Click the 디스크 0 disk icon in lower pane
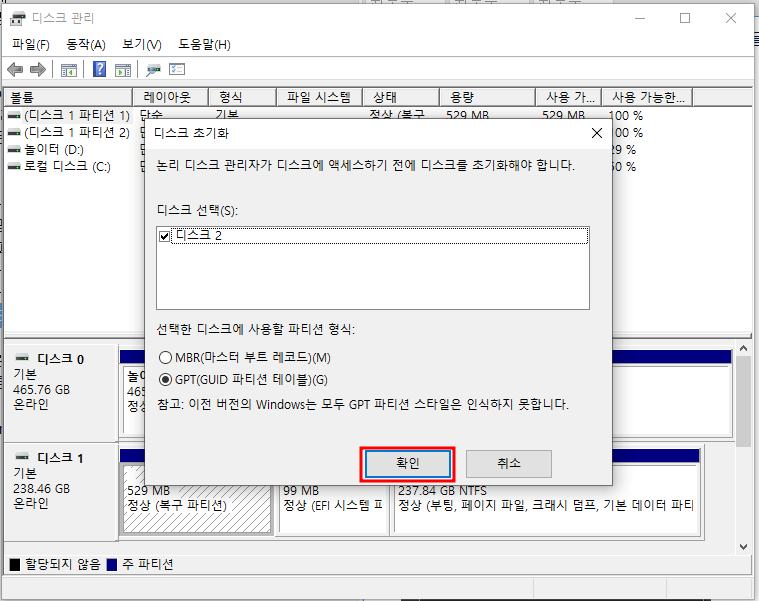The image size is (759, 601). 22,358
